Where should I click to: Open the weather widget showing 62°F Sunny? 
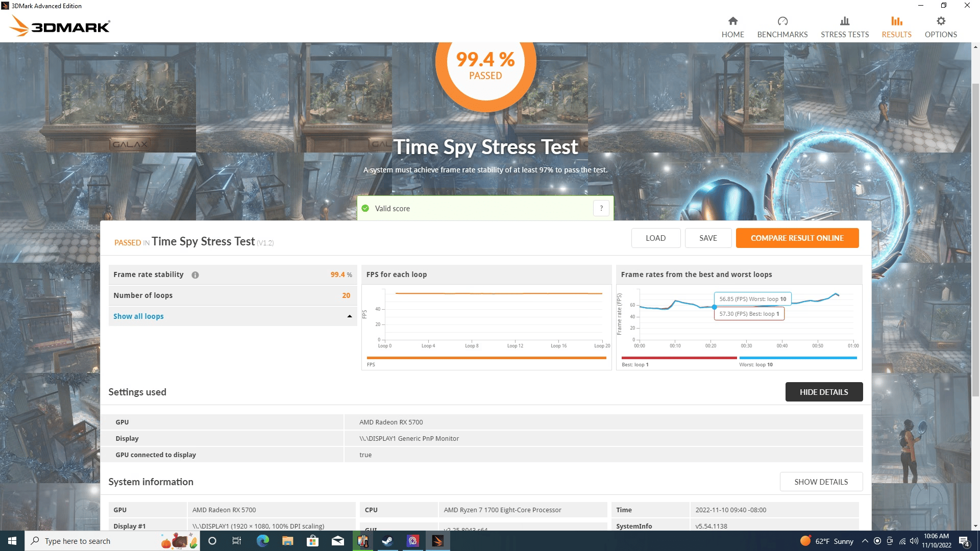tap(826, 541)
